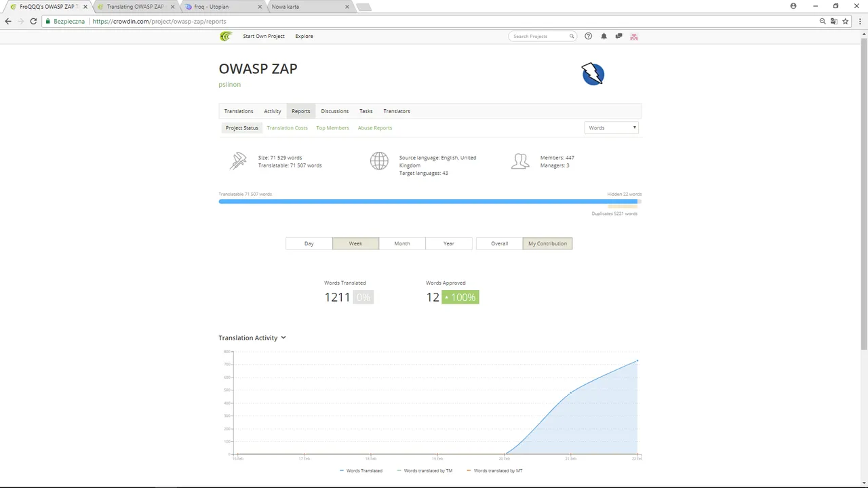Click the yellow duplicates bar
The image size is (868, 488).
click(x=622, y=206)
